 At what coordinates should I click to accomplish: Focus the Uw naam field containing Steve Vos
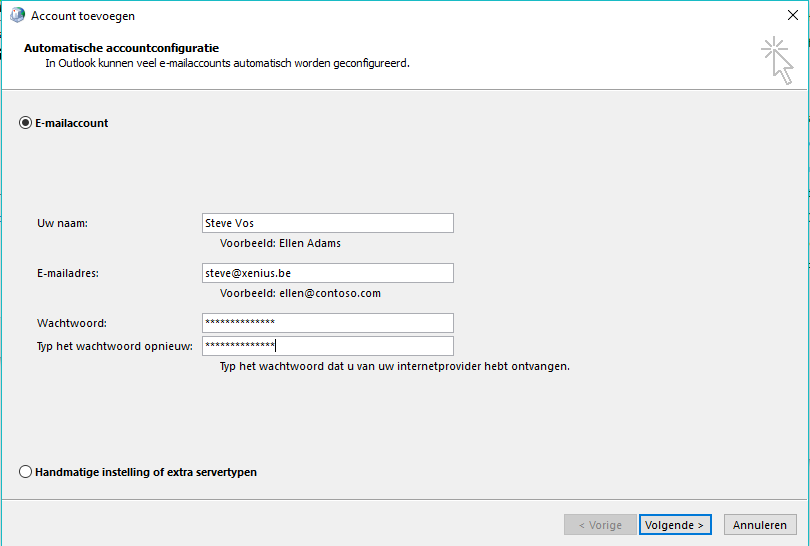pos(328,223)
